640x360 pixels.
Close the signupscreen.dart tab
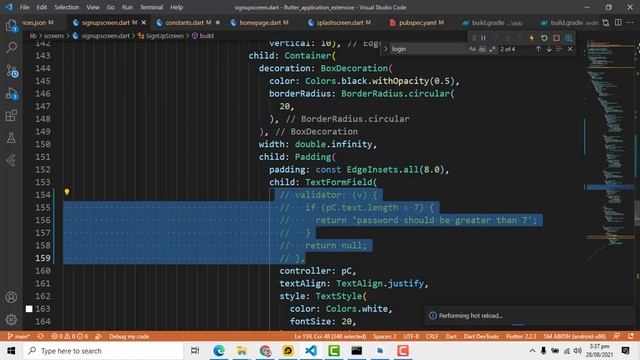click(x=144, y=23)
